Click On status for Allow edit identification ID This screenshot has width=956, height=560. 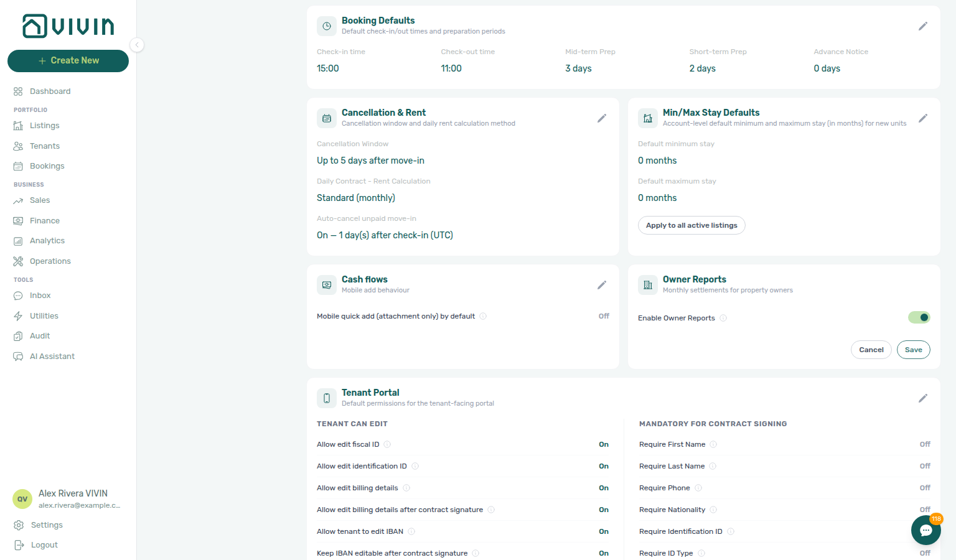(x=604, y=466)
